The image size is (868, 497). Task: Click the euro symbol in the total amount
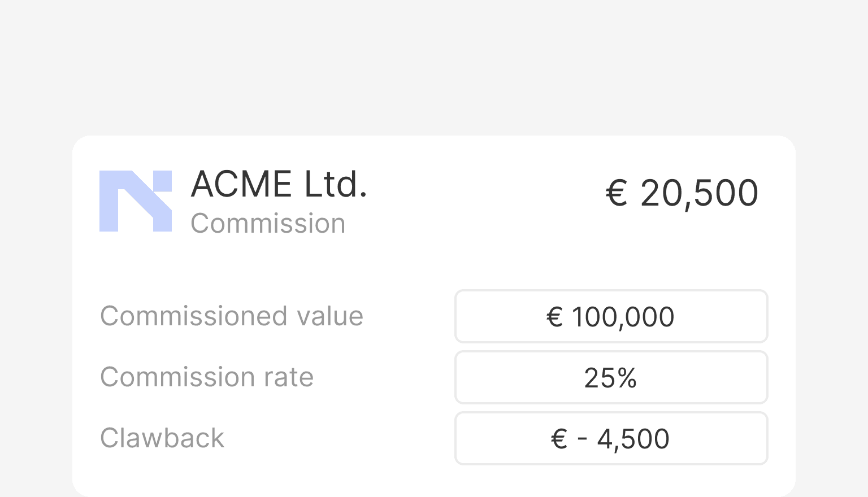point(617,193)
